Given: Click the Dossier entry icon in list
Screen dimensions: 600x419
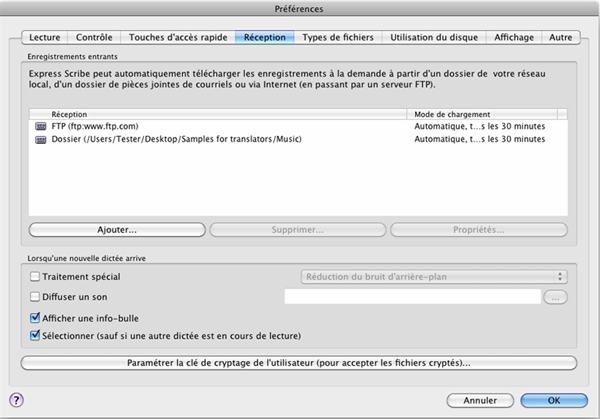Looking at the screenshot, I should (x=41, y=140).
